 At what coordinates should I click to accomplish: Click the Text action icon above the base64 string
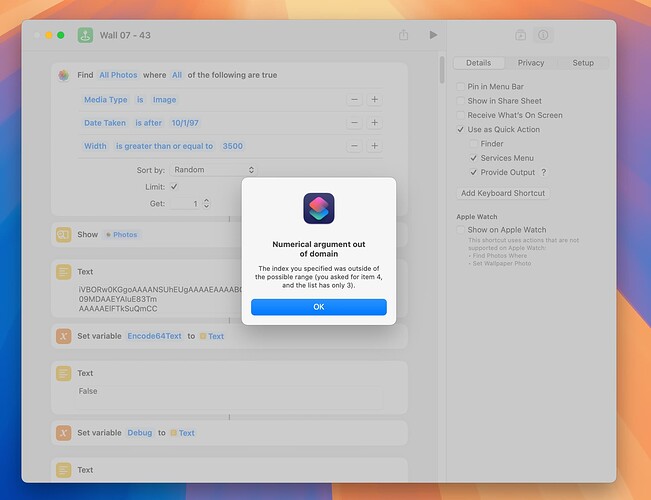(x=64, y=272)
